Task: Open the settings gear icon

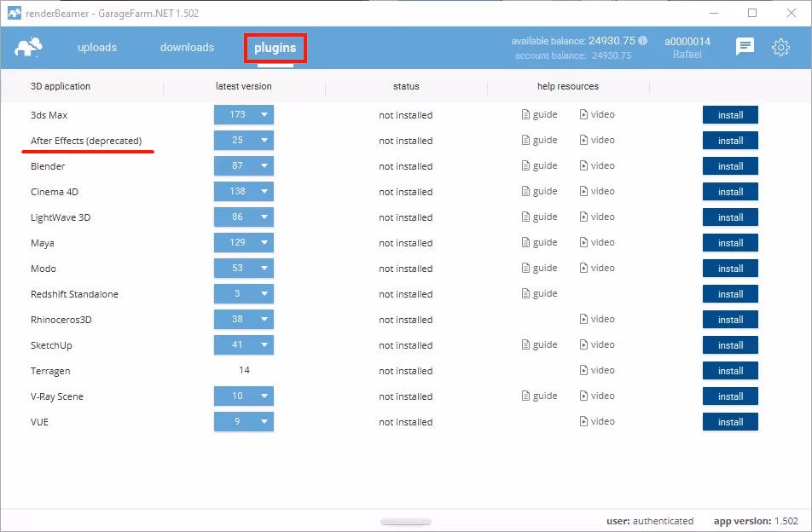Action: pos(780,48)
